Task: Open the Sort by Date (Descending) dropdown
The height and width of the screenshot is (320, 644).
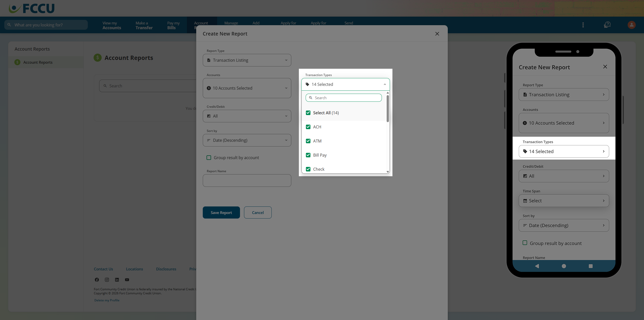Action: point(247,140)
